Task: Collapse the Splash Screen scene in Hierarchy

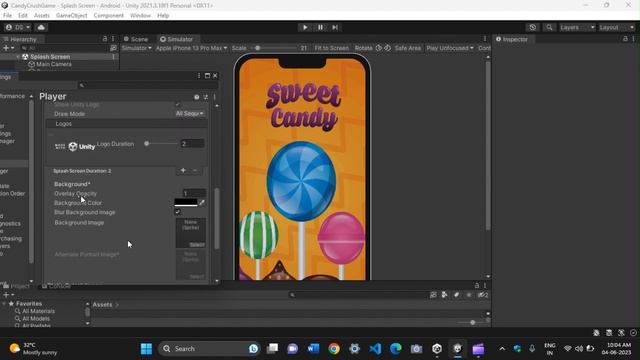Action: (x=18, y=57)
